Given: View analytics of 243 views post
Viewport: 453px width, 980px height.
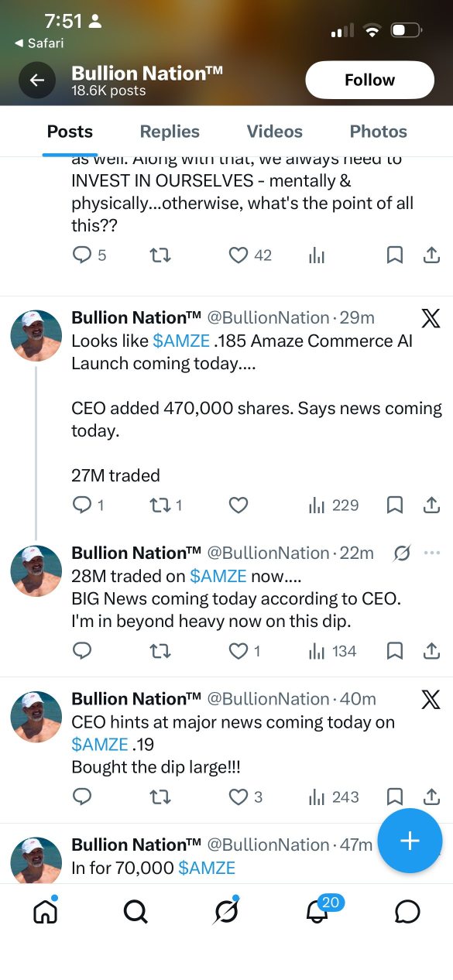Looking at the screenshot, I should pos(334,797).
